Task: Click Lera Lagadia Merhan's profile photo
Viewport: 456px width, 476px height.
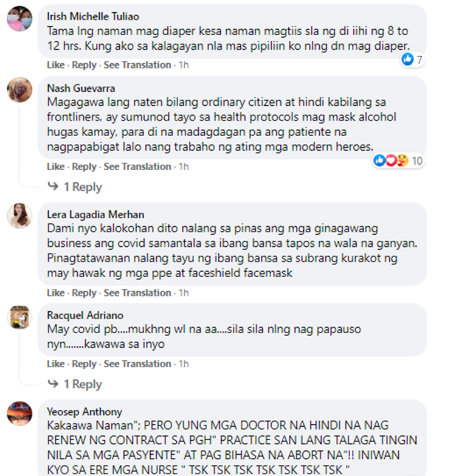Action: click(x=19, y=216)
